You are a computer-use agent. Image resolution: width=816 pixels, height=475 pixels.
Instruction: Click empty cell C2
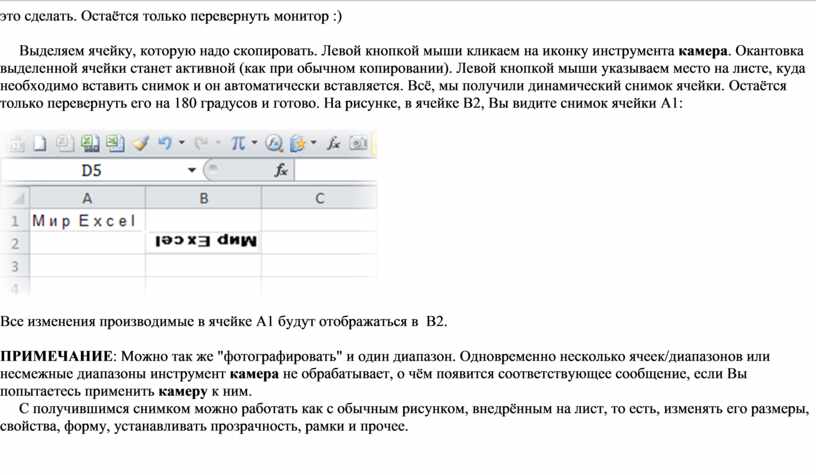click(319, 243)
